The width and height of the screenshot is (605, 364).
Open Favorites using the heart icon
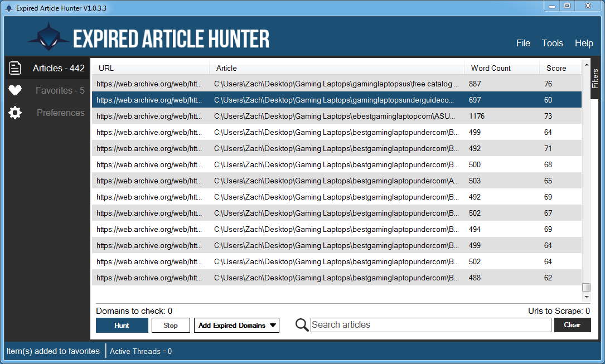point(15,90)
